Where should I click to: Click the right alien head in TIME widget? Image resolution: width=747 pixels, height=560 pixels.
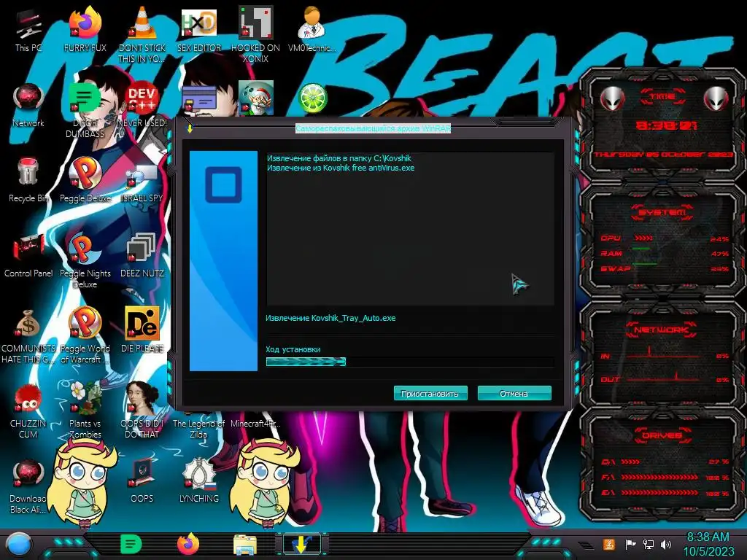coord(716,99)
